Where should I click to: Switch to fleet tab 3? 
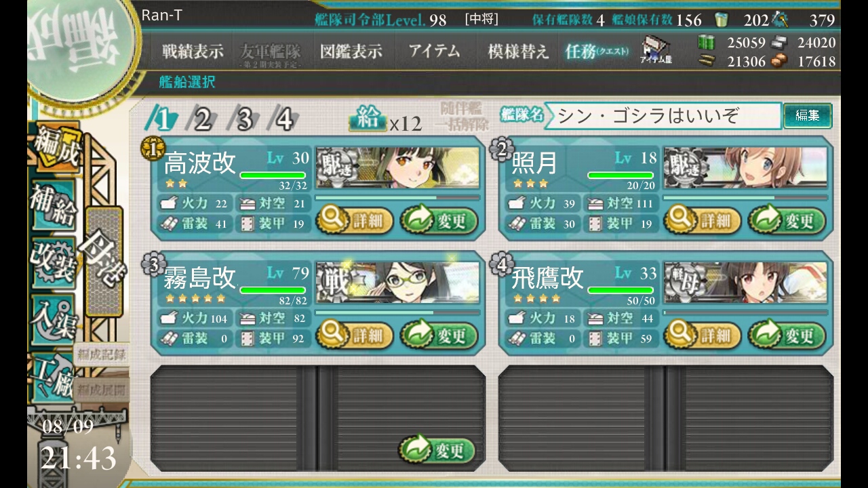[x=243, y=119]
